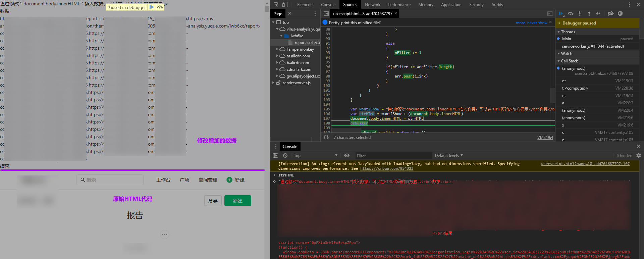Expand the cdn.nlark.com node
644x259 pixels.
tap(277, 69)
